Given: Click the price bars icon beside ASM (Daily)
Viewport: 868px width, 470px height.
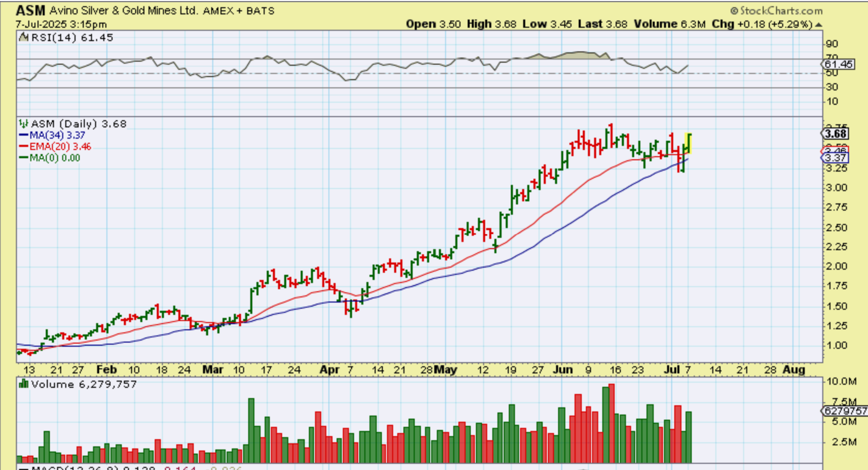Looking at the screenshot, I should [24, 124].
